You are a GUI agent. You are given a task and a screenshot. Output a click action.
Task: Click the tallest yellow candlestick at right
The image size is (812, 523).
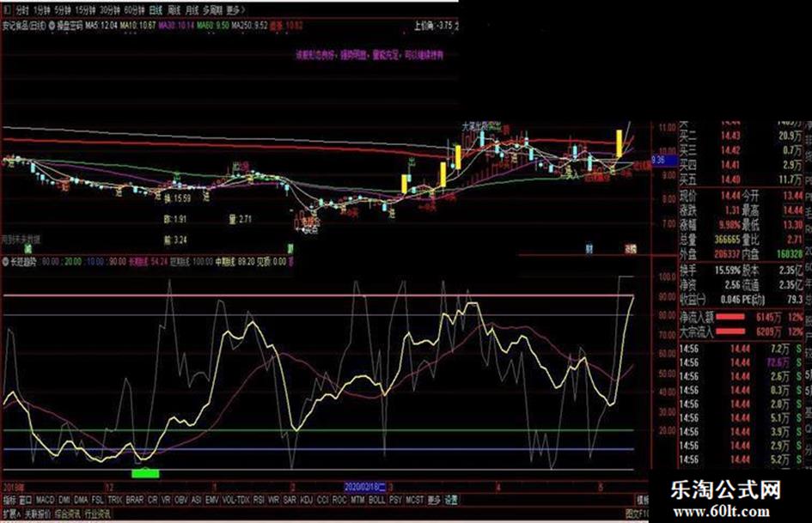coord(619,143)
